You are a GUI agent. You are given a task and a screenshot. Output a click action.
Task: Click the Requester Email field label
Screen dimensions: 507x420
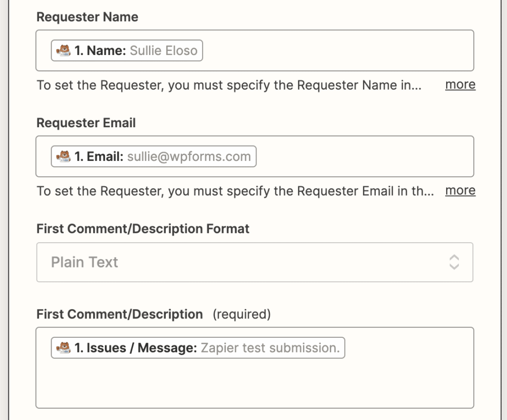coord(86,123)
